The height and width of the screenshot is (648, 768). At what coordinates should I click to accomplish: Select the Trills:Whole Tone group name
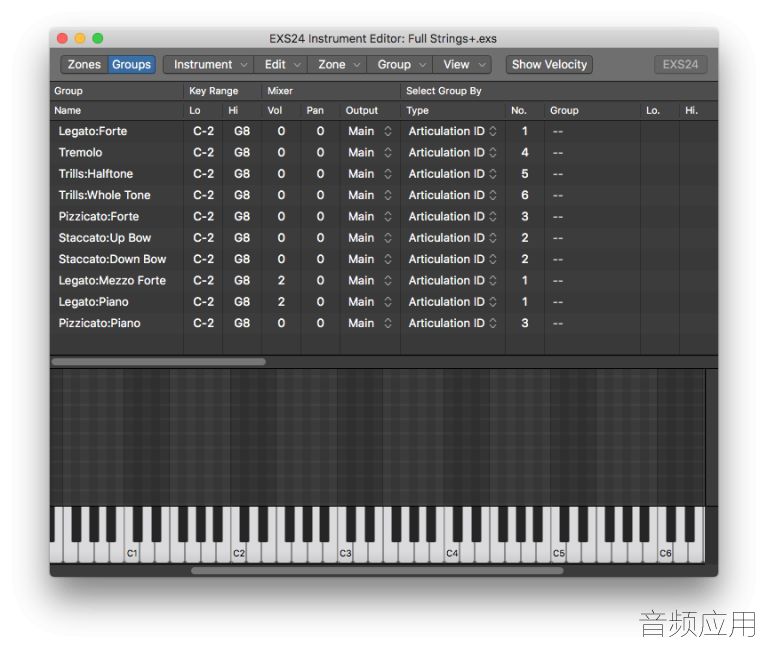[104, 195]
